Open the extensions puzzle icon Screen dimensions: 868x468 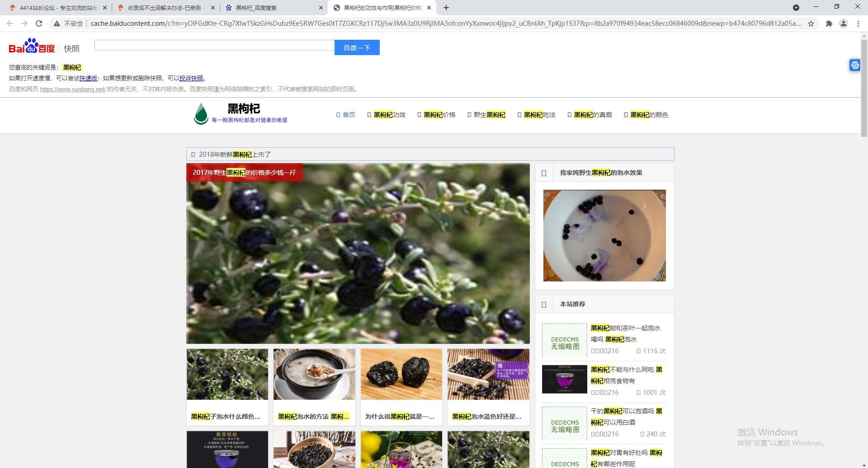click(x=829, y=23)
